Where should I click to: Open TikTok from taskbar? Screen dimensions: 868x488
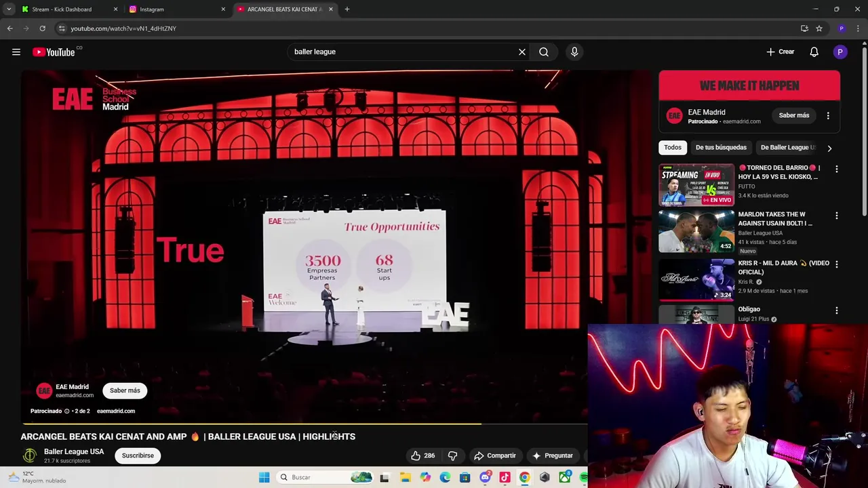click(x=505, y=477)
